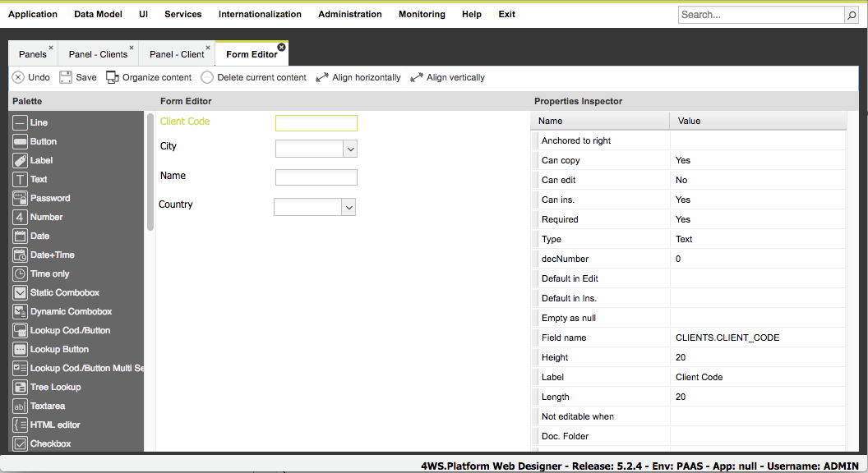
Task: Select the Not editable when property row
Action: point(688,416)
